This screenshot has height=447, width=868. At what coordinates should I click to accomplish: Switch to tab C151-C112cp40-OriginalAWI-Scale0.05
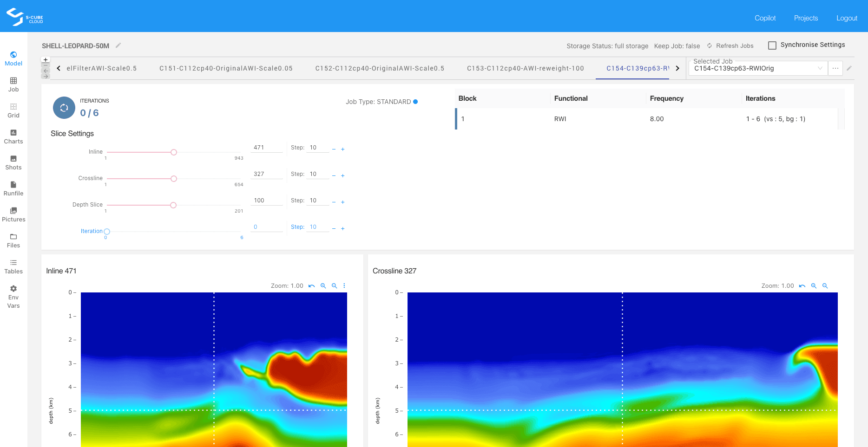point(226,68)
